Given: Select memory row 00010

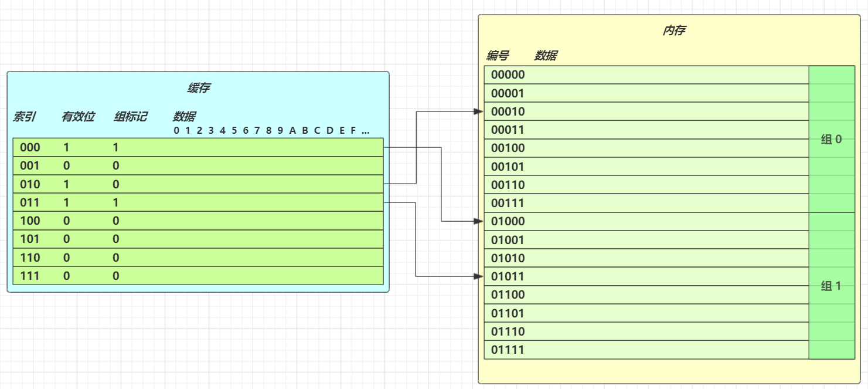Looking at the screenshot, I should tap(646, 111).
